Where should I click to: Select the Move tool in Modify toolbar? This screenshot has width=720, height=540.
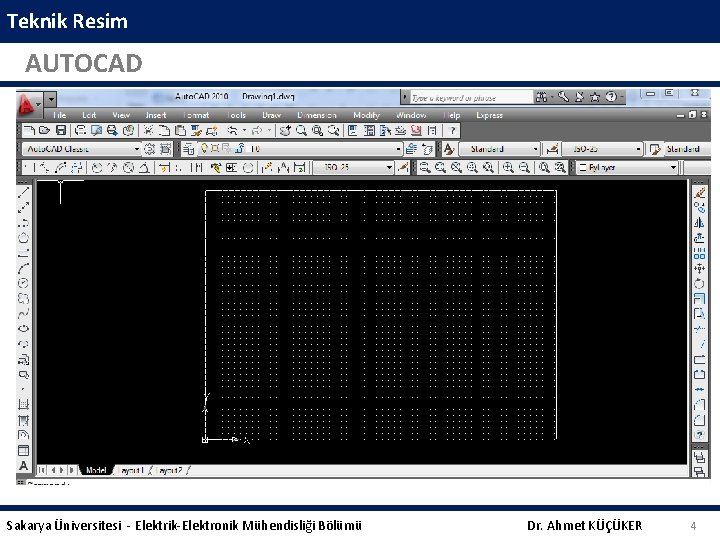[x=699, y=268]
